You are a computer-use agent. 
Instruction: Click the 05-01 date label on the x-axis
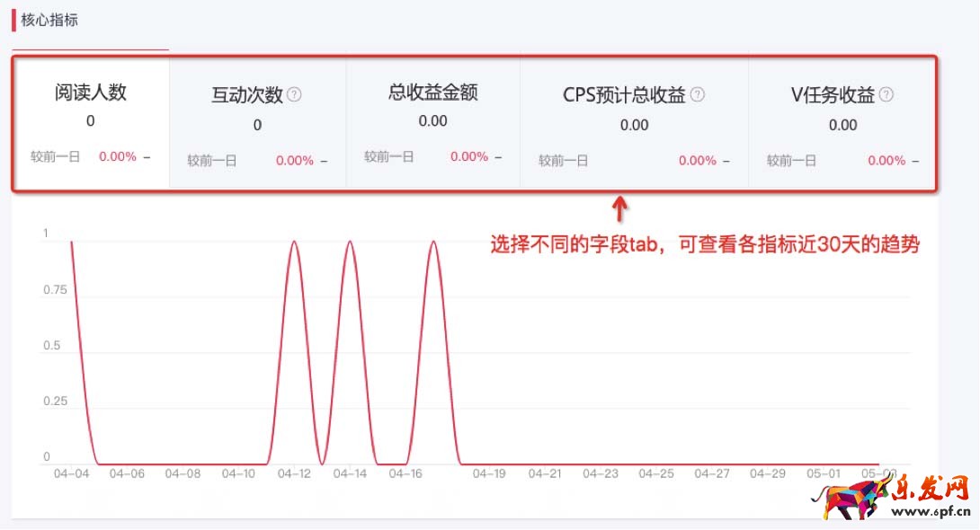[x=823, y=473]
